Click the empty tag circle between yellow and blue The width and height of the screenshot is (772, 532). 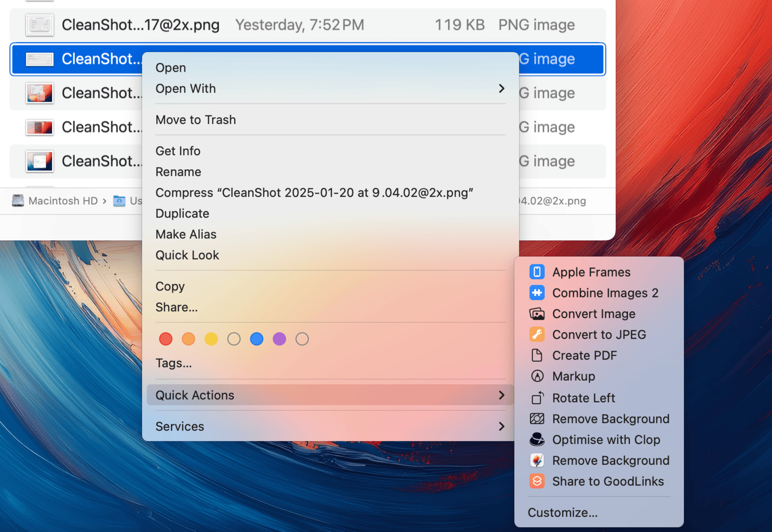(234, 339)
